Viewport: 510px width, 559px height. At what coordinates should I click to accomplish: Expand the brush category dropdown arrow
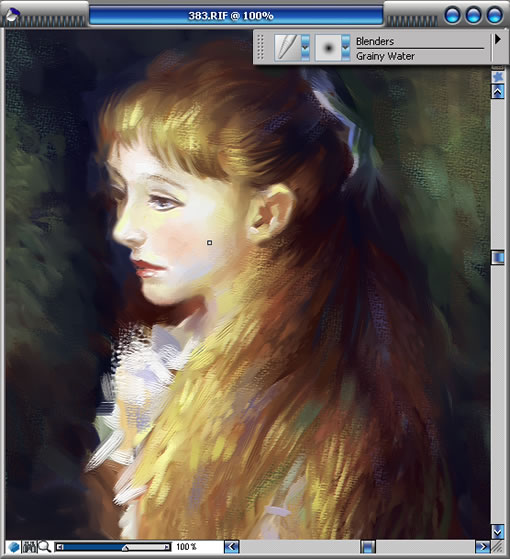click(305, 47)
